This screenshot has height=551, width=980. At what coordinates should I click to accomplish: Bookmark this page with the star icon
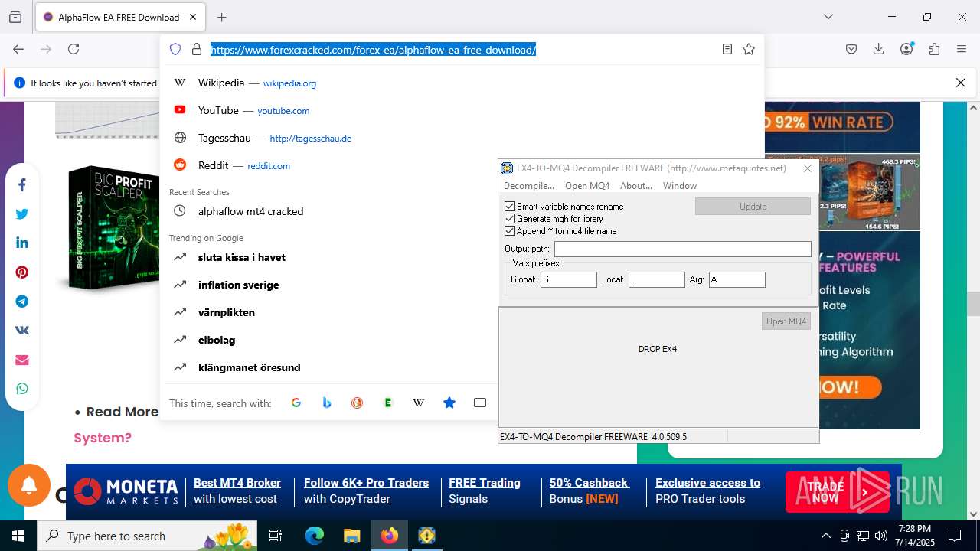pyautogui.click(x=749, y=49)
